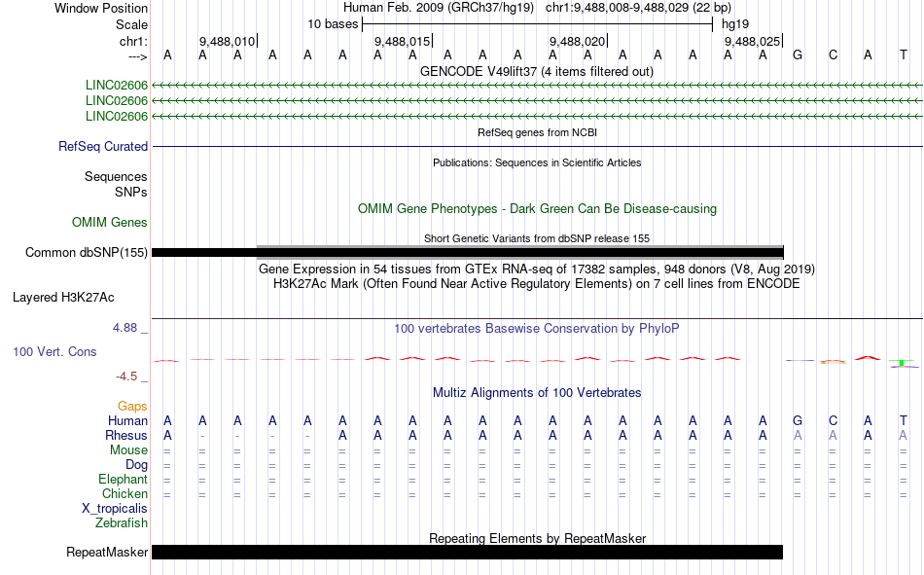Click base T in the top sequence row
The image size is (924, 575).
[x=903, y=55]
